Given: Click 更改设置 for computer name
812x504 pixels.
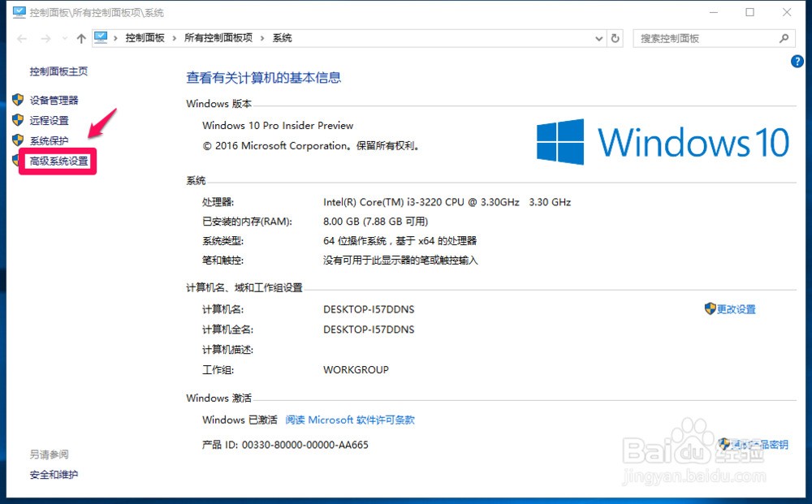Looking at the screenshot, I should coord(736,309).
